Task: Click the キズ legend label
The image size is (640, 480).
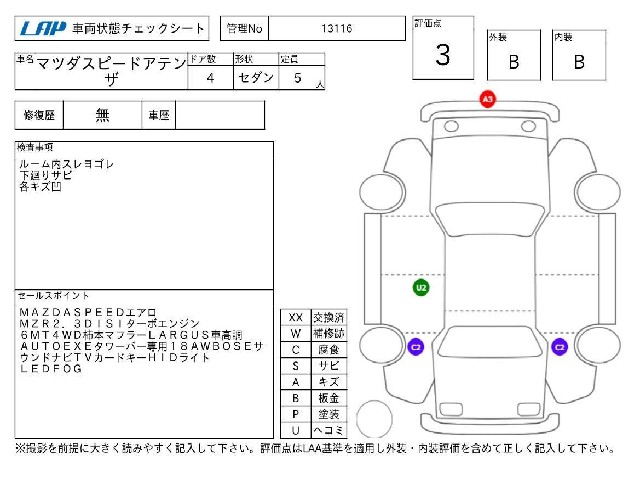Action: [x=329, y=382]
